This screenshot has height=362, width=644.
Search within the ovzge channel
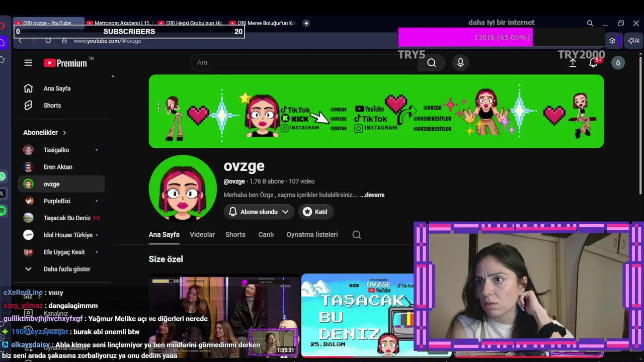click(357, 235)
